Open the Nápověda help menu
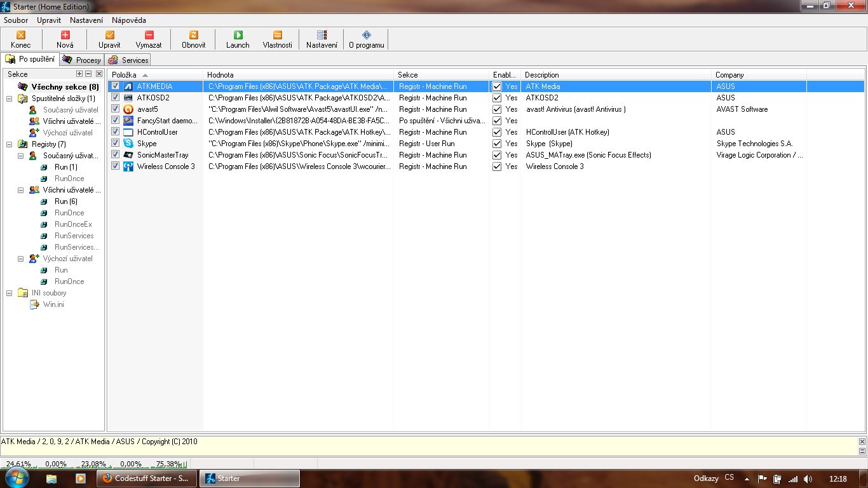This screenshot has height=488, width=868. 129,20
